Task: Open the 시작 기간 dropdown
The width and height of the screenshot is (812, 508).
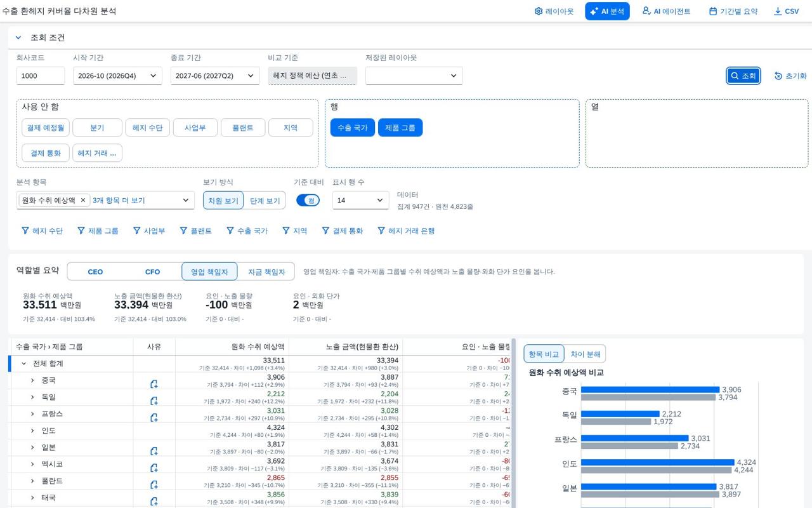Action: (117, 76)
